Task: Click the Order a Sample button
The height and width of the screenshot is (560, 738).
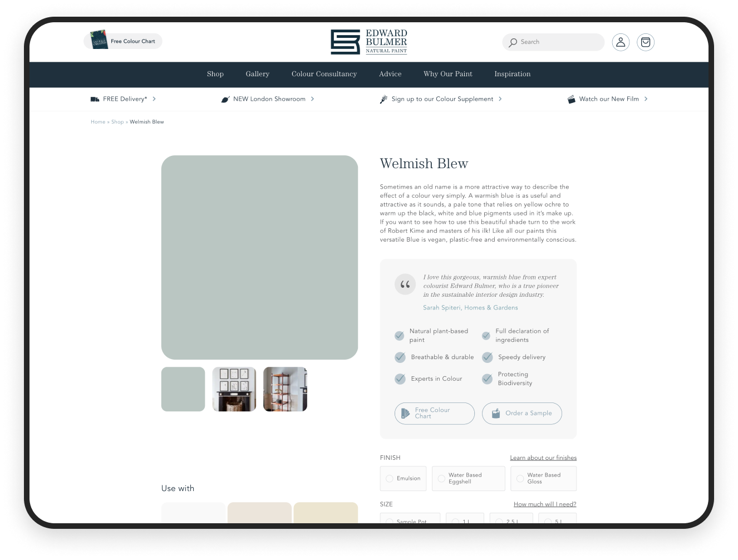Action: 522,414
